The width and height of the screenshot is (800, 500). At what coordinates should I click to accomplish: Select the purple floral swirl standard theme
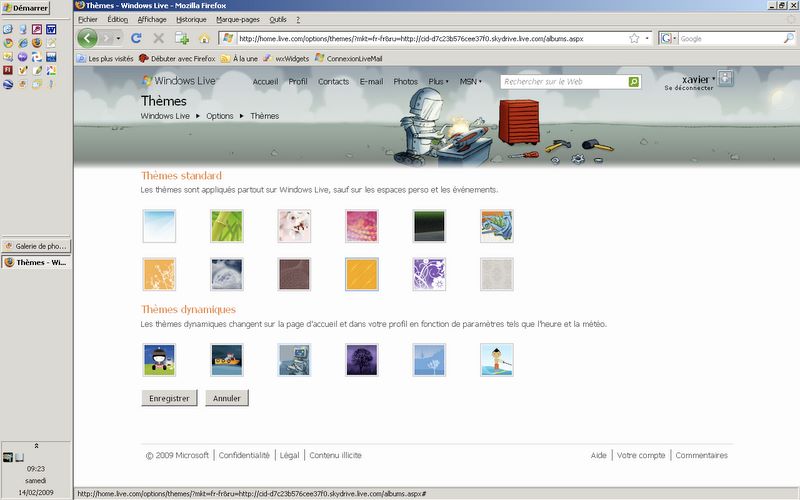click(429, 274)
